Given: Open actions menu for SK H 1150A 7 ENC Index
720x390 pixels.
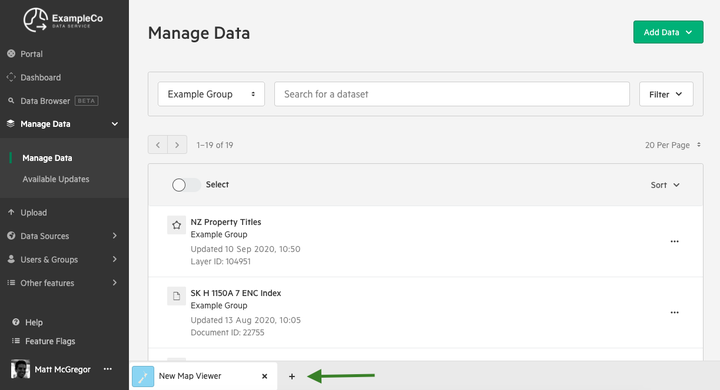Looking at the screenshot, I should pyautogui.click(x=674, y=312).
